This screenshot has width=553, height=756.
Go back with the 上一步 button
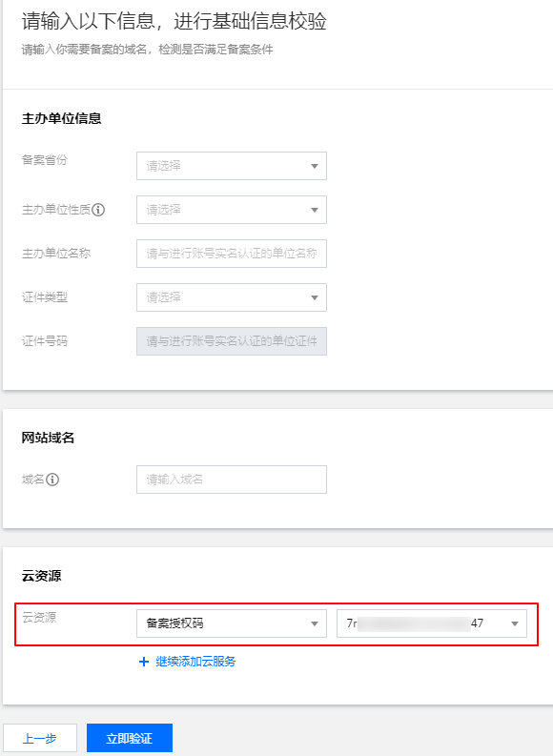pyautogui.click(x=40, y=738)
